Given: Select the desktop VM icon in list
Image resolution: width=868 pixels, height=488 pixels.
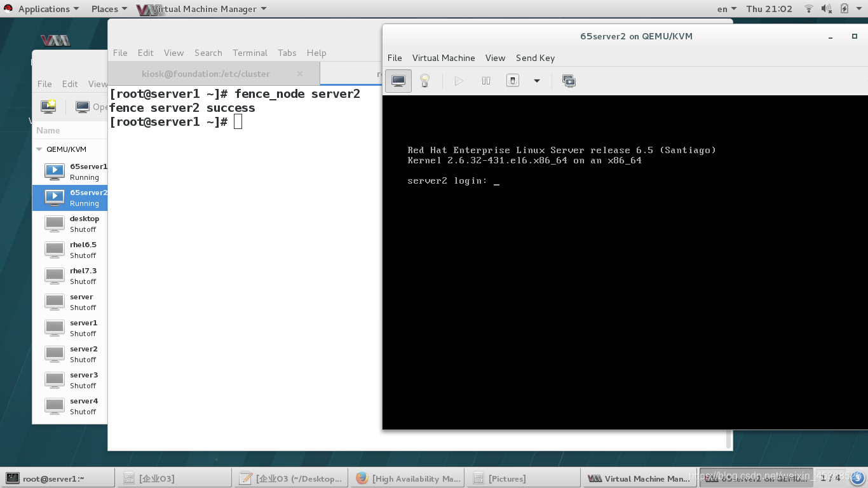Looking at the screenshot, I should (x=55, y=224).
